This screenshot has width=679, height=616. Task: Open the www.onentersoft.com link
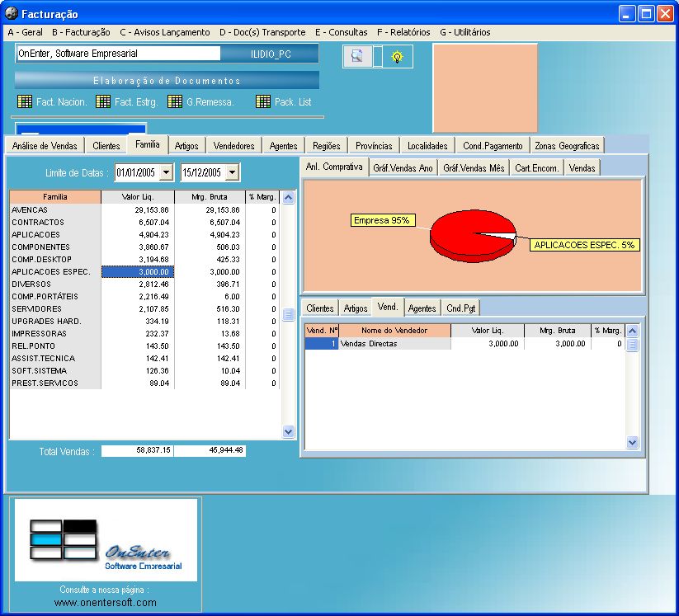coord(106,603)
